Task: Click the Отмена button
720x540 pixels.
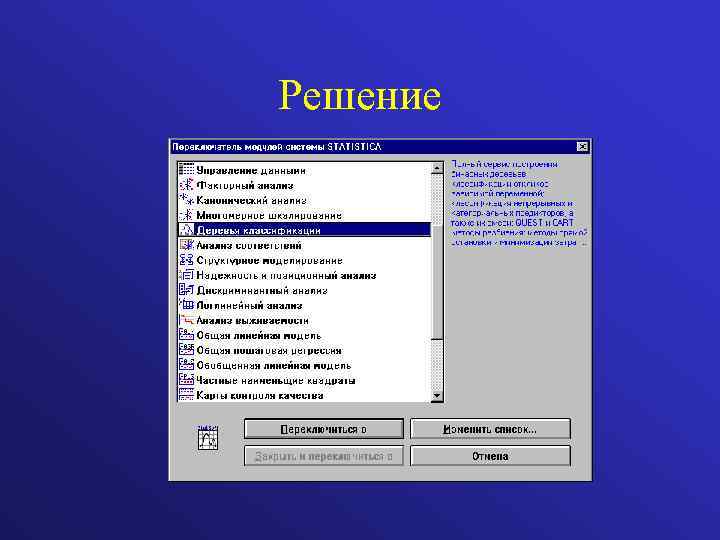Action: click(490, 456)
